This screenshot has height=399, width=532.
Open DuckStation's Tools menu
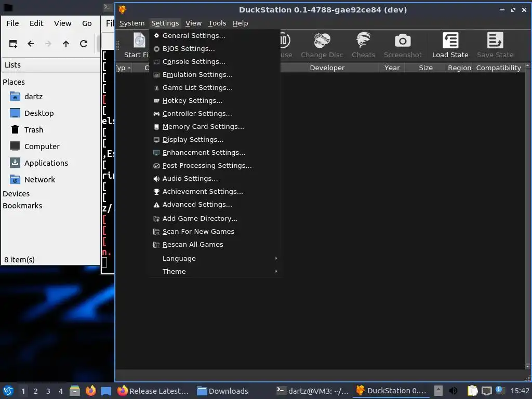(217, 23)
